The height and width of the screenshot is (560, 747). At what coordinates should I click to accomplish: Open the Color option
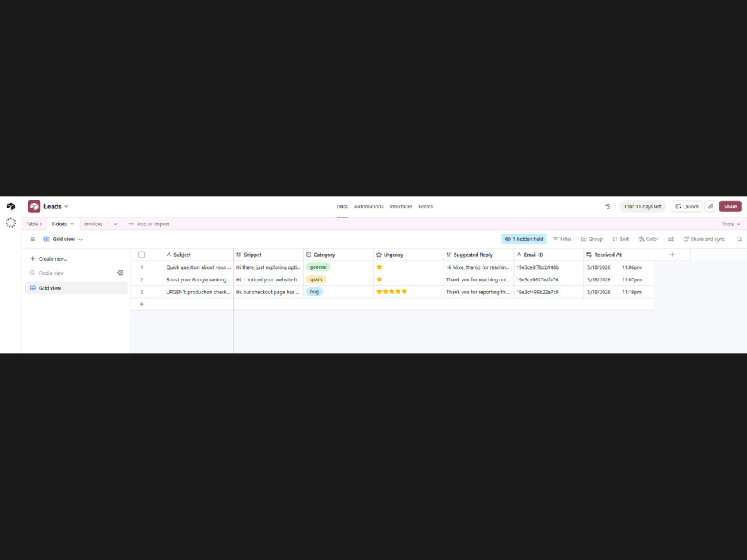pos(648,239)
